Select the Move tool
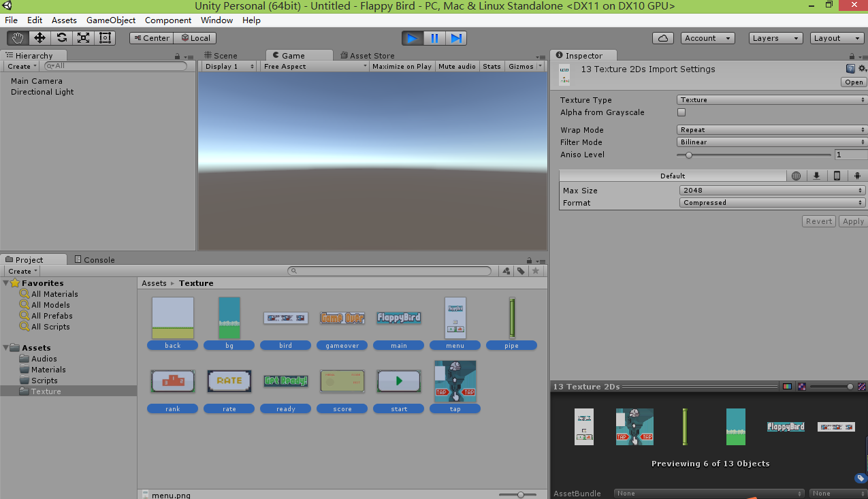The height and width of the screenshot is (499, 868). pyautogui.click(x=39, y=38)
